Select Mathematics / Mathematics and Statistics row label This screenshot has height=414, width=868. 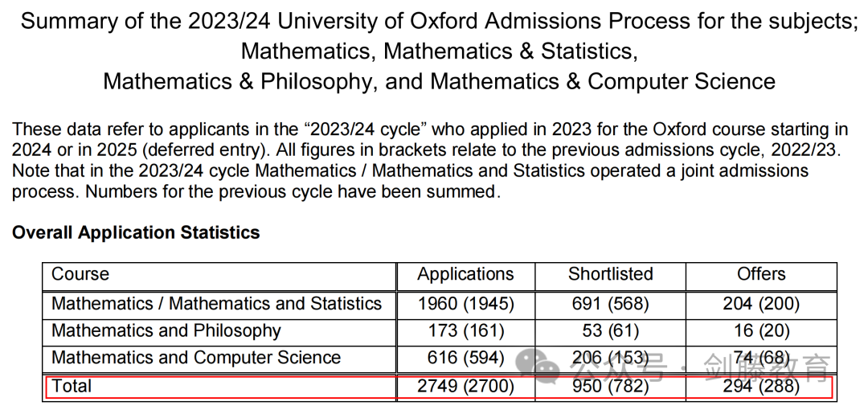[x=216, y=304]
